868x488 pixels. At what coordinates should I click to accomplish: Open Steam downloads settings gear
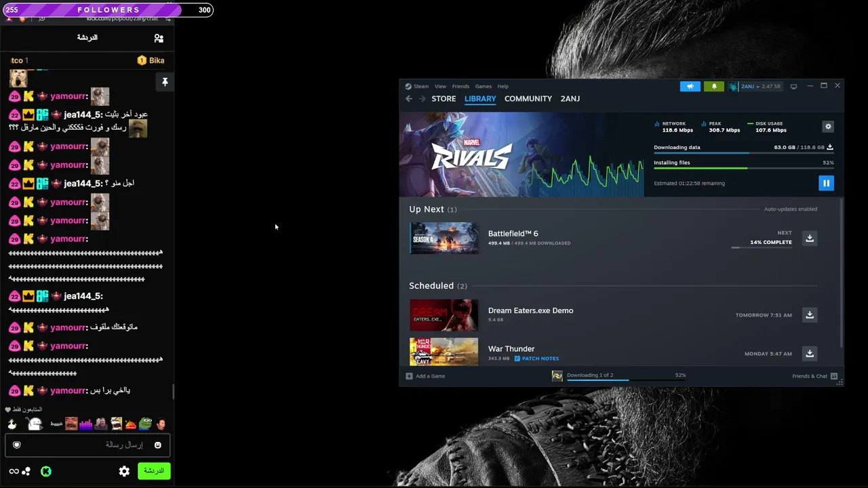click(827, 127)
